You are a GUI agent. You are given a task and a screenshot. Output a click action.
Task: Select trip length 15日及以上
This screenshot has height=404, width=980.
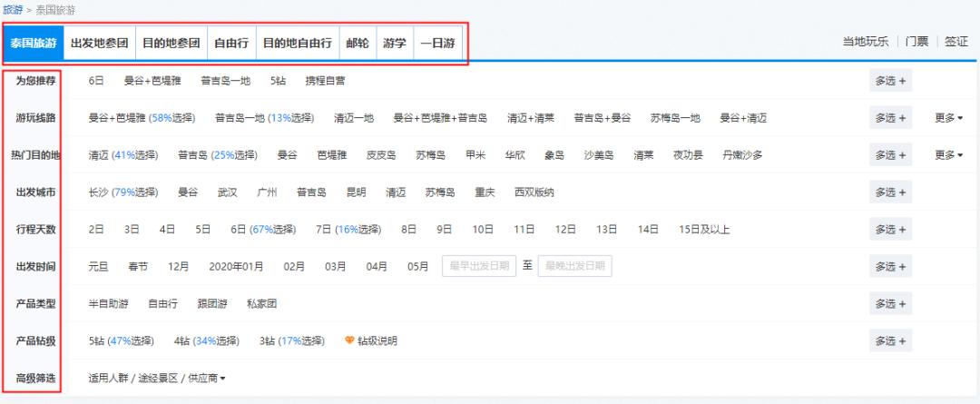coord(704,230)
